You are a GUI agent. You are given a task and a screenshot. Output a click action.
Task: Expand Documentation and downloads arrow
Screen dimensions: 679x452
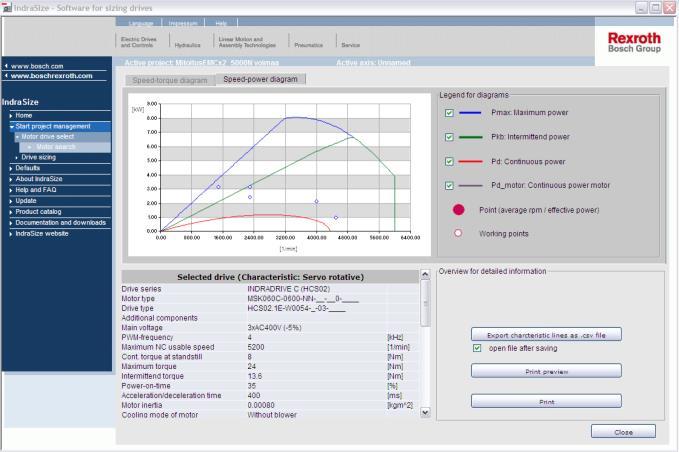[x=11, y=223]
